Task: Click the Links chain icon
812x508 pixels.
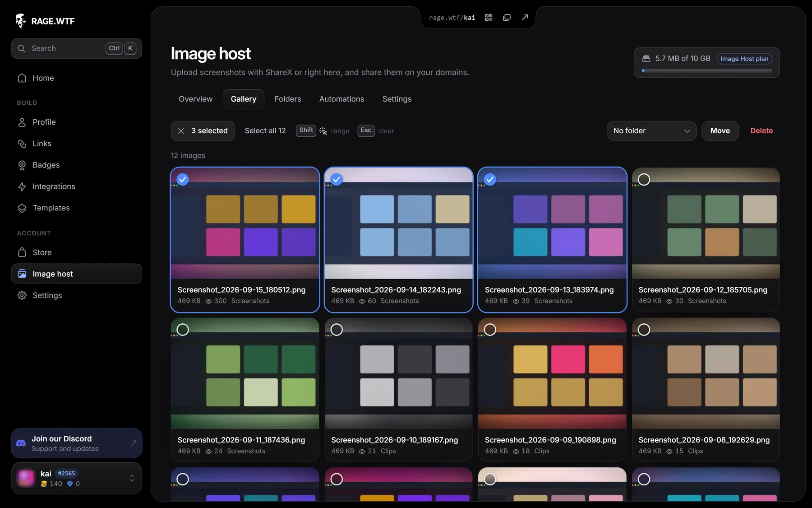Action: click(22, 144)
